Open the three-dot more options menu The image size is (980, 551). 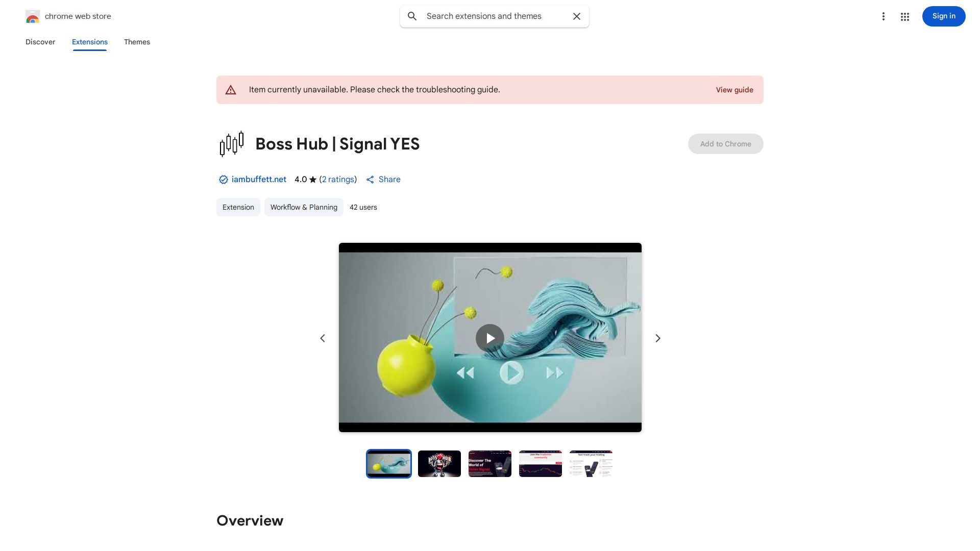[x=883, y=16]
